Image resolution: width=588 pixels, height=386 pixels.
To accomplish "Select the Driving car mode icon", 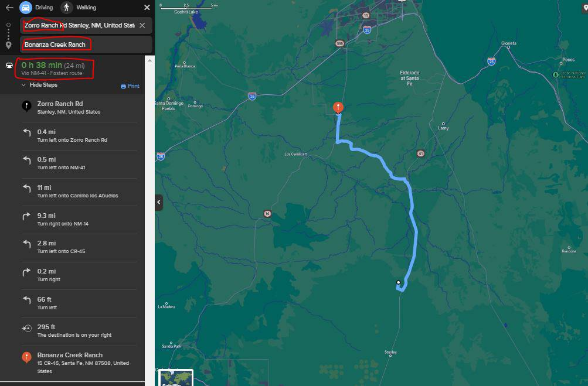I will (x=26, y=8).
